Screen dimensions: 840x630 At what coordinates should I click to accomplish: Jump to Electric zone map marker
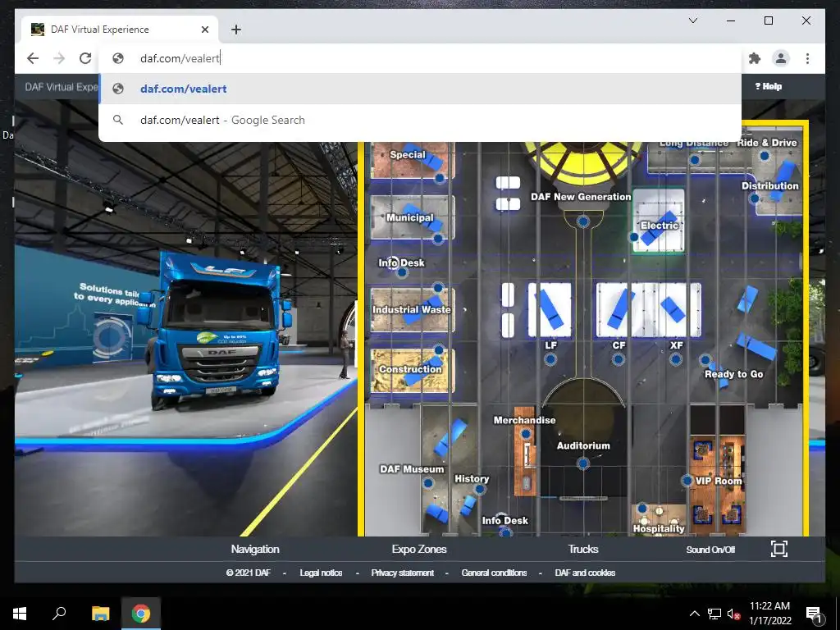click(634, 236)
